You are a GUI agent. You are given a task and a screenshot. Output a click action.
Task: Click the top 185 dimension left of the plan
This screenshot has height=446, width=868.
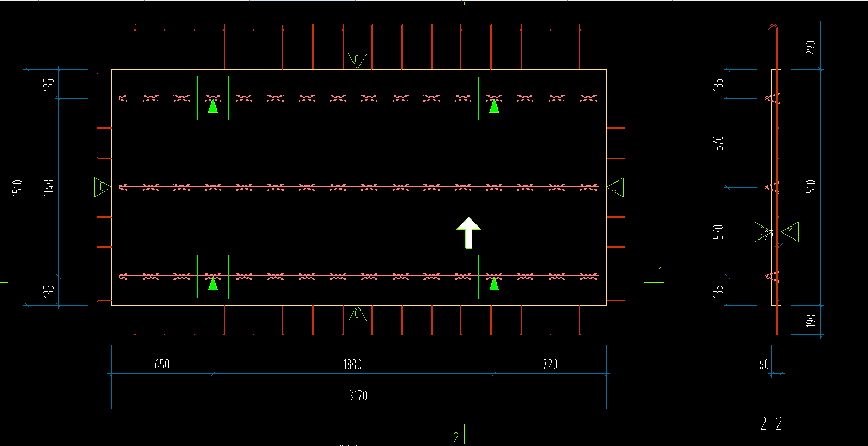49,84
